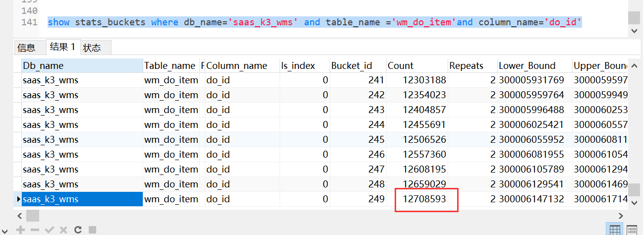
Task: Click the delete record minus icon
Action: tap(35, 230)
